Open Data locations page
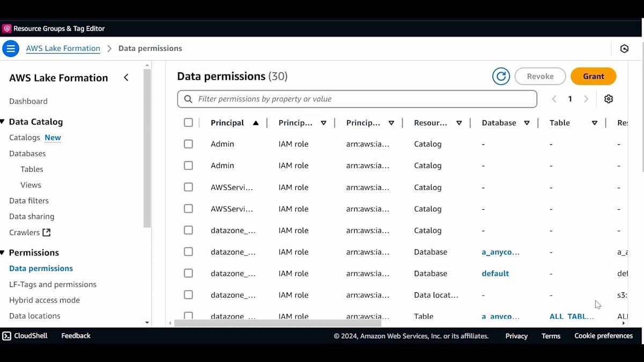The image size is (644, 362). click(x=35, y=316)
